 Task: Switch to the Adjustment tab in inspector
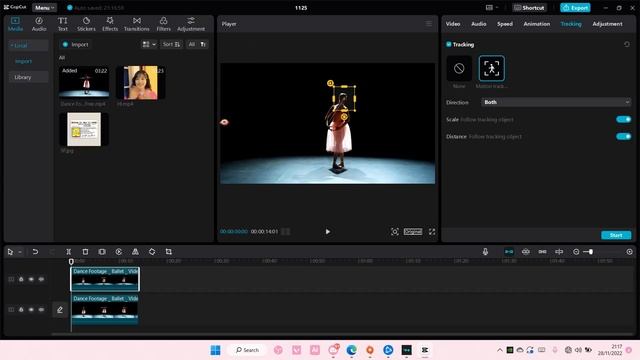[x=607, y=24]
